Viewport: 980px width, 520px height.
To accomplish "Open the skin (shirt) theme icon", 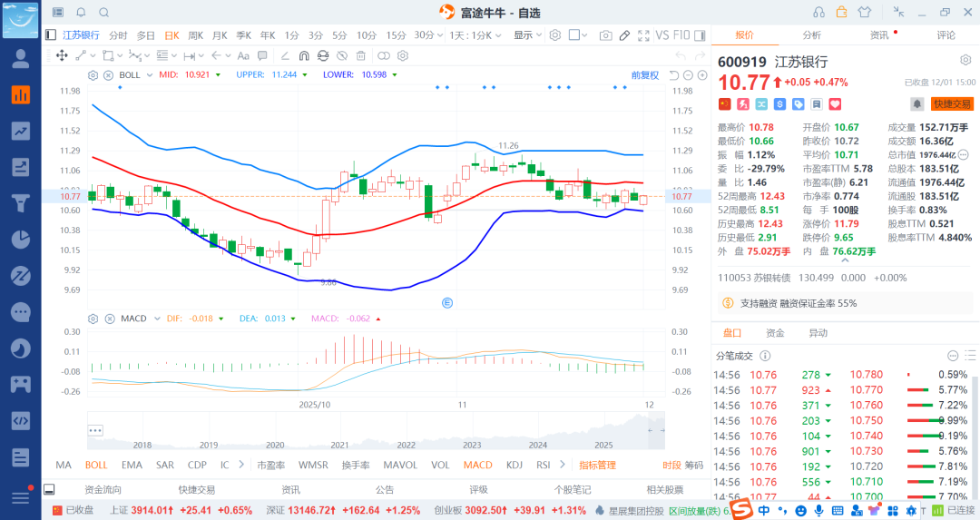I will point(865,12).
